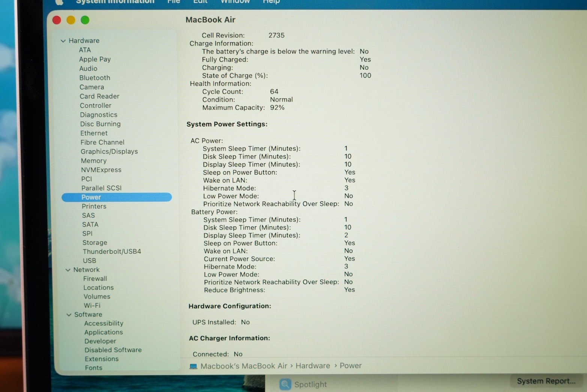Viewport: 587px width, 392px height.
Task: Select Parallel SCSI in the sidebar
Action: (x=101, y=188)
